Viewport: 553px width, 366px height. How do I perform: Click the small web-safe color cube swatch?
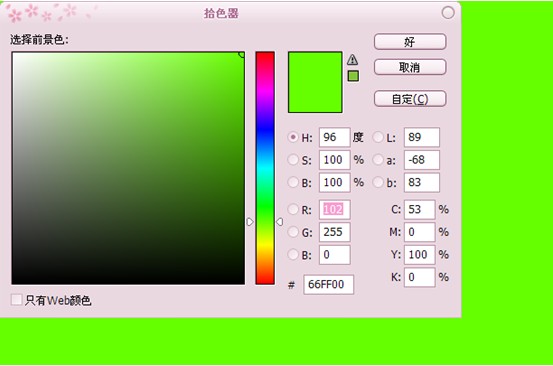[353, 76]
